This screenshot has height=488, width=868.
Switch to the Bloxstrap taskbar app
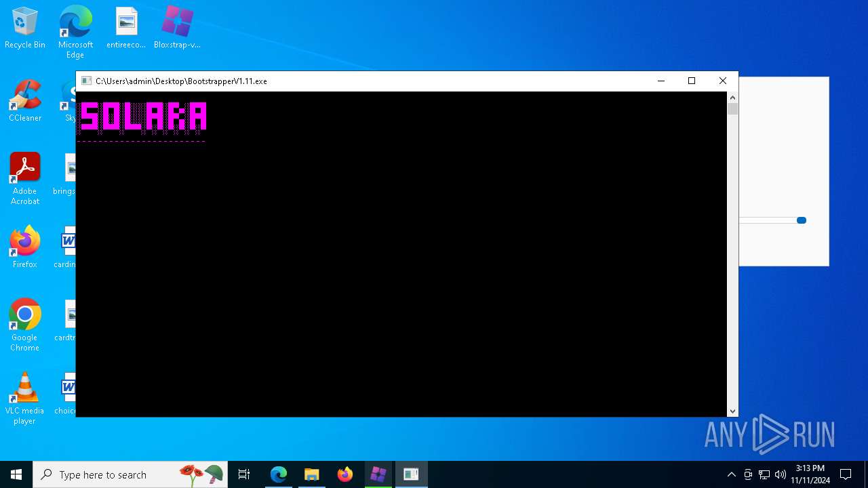tap(378, 474)
